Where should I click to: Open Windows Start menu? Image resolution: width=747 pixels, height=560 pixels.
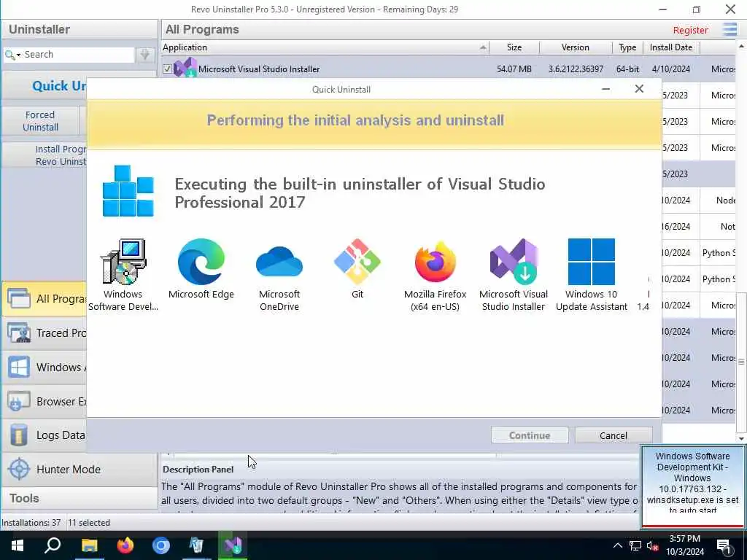(x=18, y=545)
